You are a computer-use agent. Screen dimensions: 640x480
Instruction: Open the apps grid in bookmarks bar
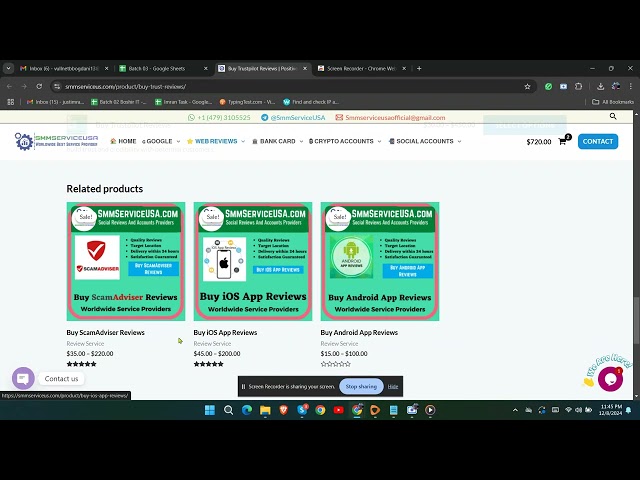coord(11,102)
